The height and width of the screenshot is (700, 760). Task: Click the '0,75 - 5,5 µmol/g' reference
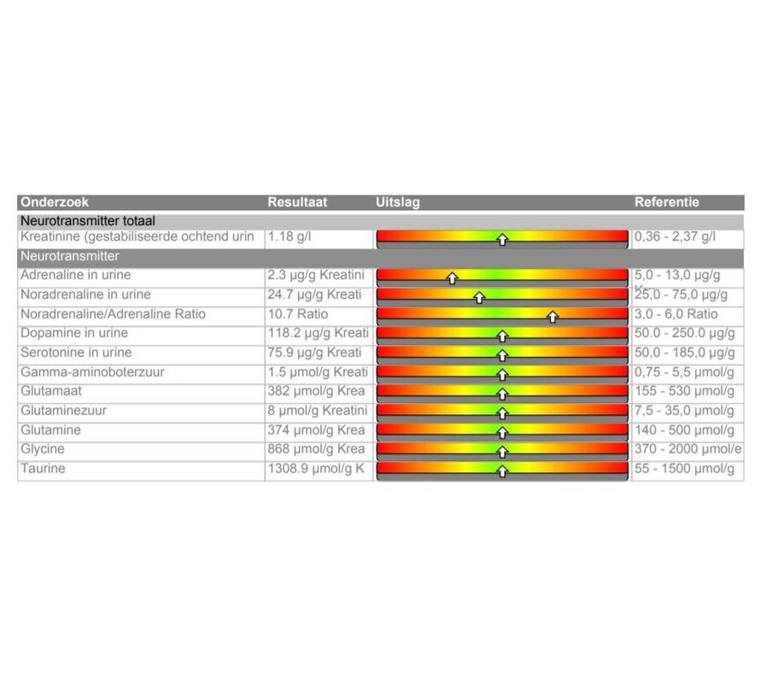click(684, 372)
